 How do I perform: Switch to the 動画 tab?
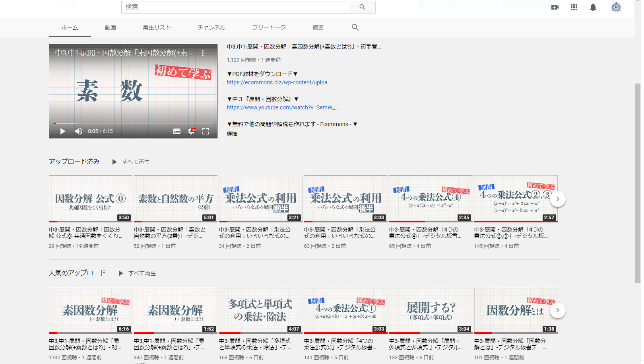pyautogui.click(x=111, y=27)
